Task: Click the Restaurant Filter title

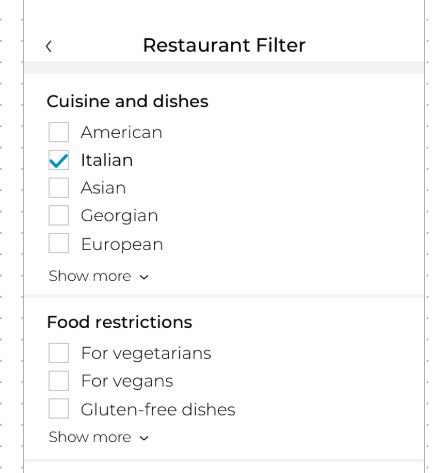Action: point(224,45)
